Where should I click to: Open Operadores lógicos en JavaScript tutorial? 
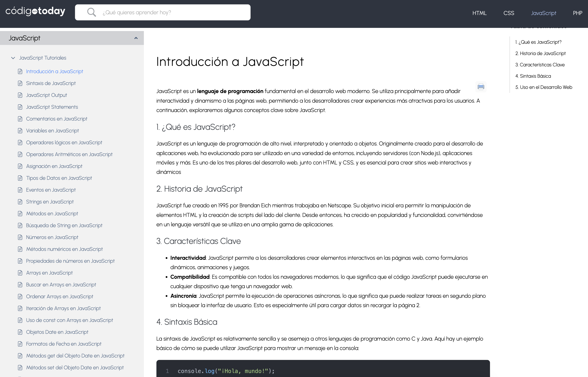point(64,143)
